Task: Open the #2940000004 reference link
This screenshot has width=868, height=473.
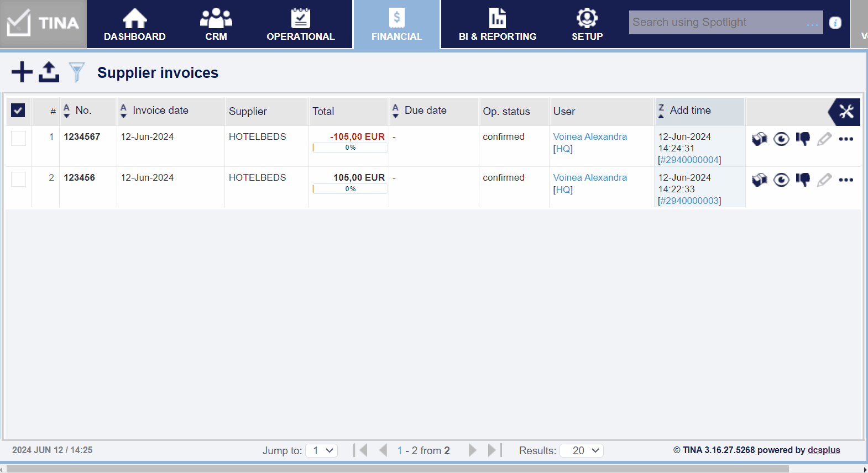Action: pos(689,160)
